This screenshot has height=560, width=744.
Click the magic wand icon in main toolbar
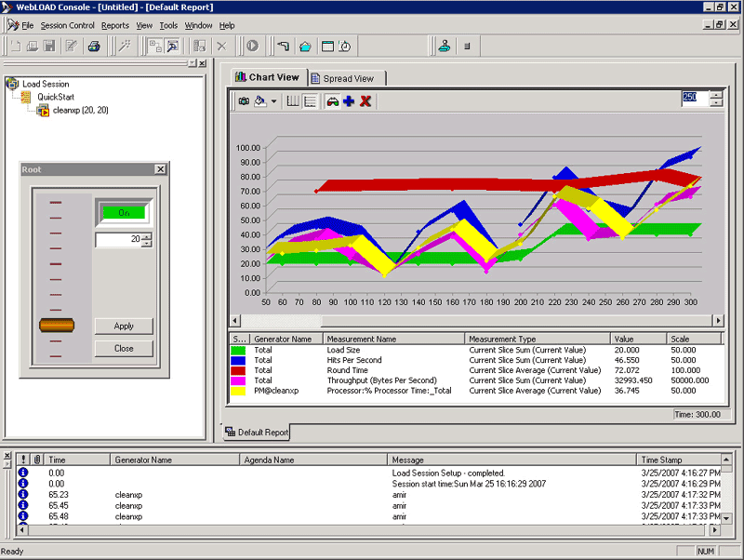pyautogui.click(x=124, y=46)
